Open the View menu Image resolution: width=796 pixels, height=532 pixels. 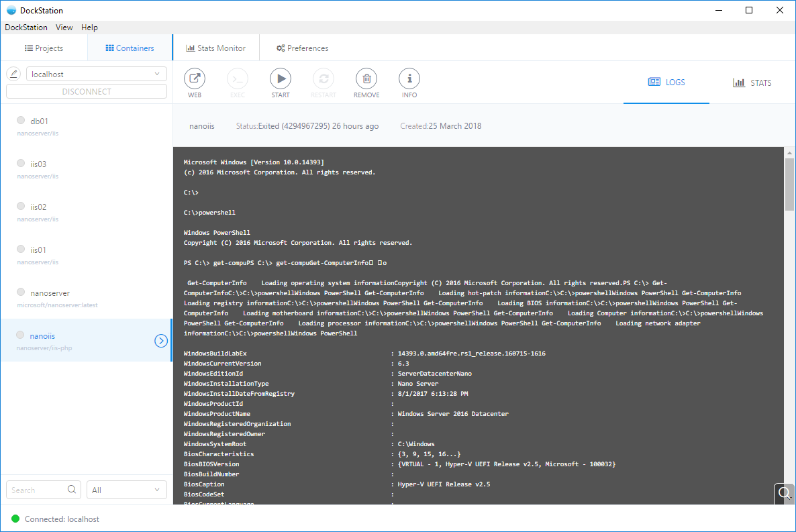pyautogui.click(x=64, y=28)
